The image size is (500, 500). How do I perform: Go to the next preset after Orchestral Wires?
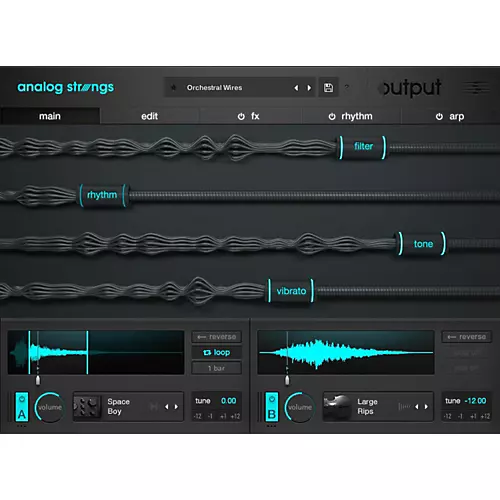click(309, 88)
